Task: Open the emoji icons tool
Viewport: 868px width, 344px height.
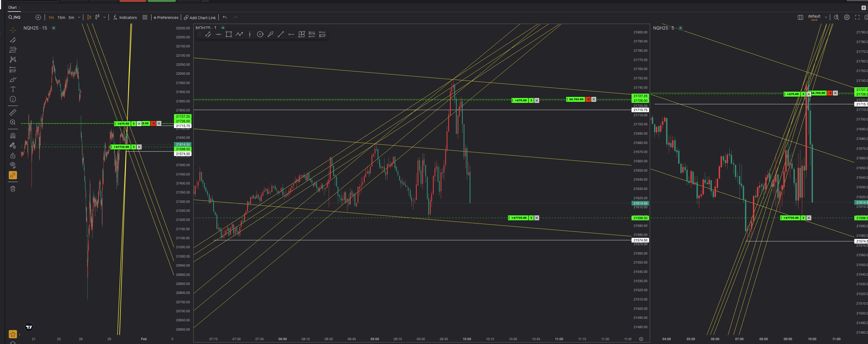Action: click(x=13, y=99)
